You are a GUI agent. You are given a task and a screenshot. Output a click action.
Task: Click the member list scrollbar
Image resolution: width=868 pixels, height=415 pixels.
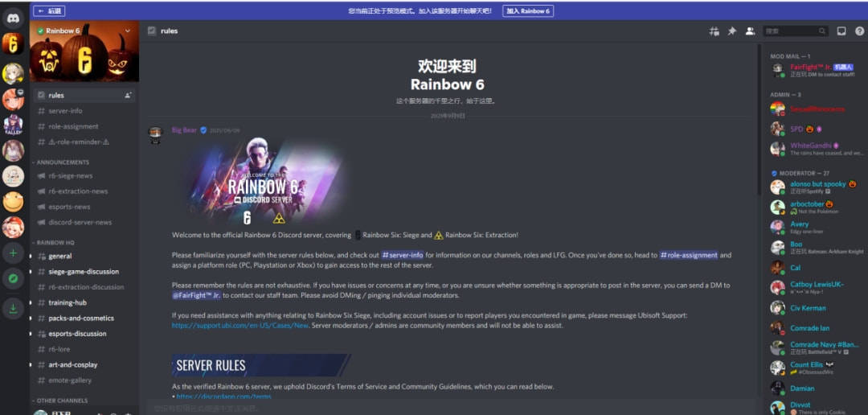pos(760,118)
